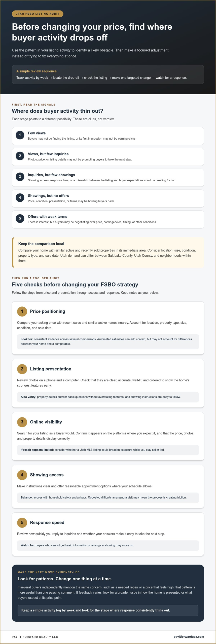Click the Utah FSBO Listing Audit badge
The image size is (216, 644).
point(38,14)
